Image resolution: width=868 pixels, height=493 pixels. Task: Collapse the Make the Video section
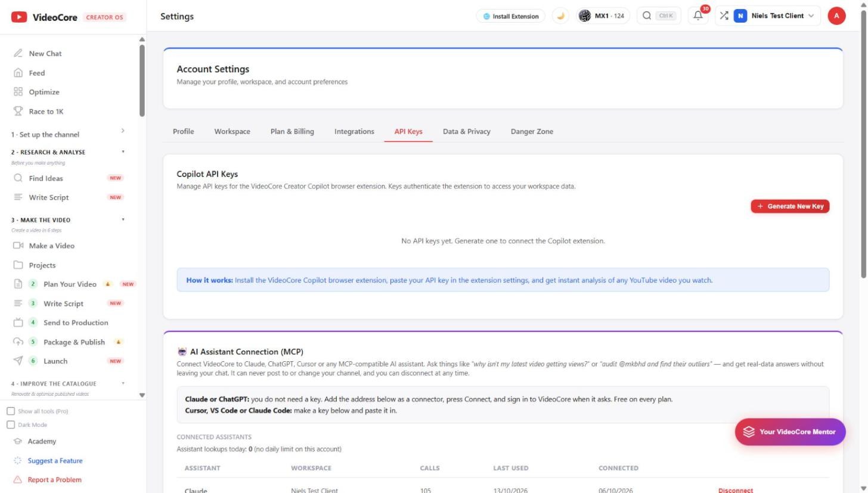click(69, 220)
